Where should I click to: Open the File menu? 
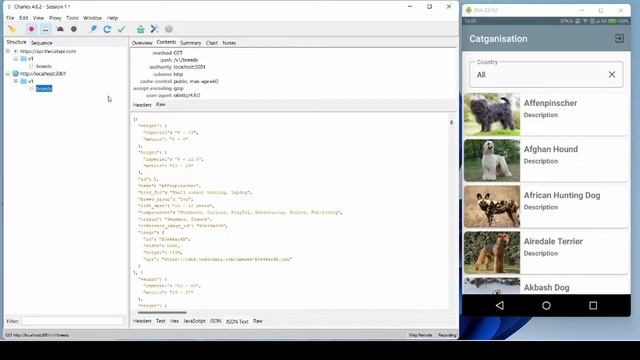pyautogui.click(x=10, y=18)
